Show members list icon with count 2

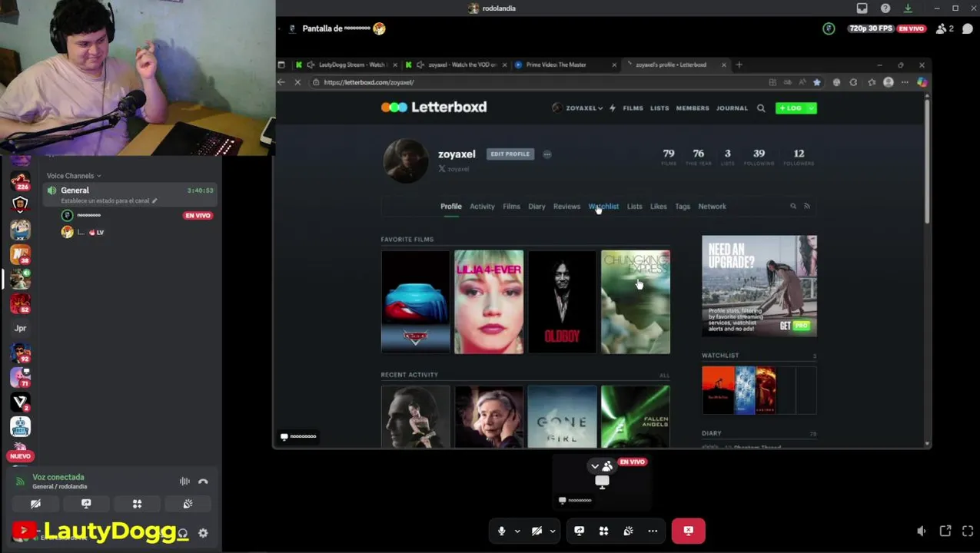tap(945, 28)
